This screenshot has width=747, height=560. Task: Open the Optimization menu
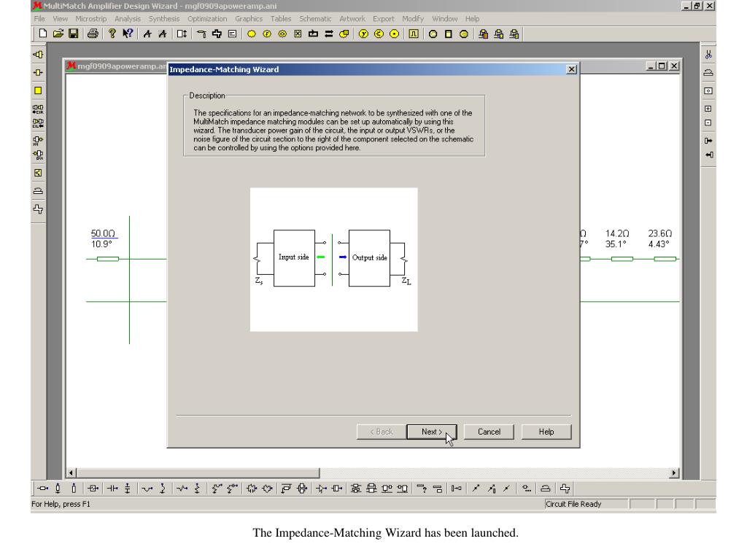(207, 18)
